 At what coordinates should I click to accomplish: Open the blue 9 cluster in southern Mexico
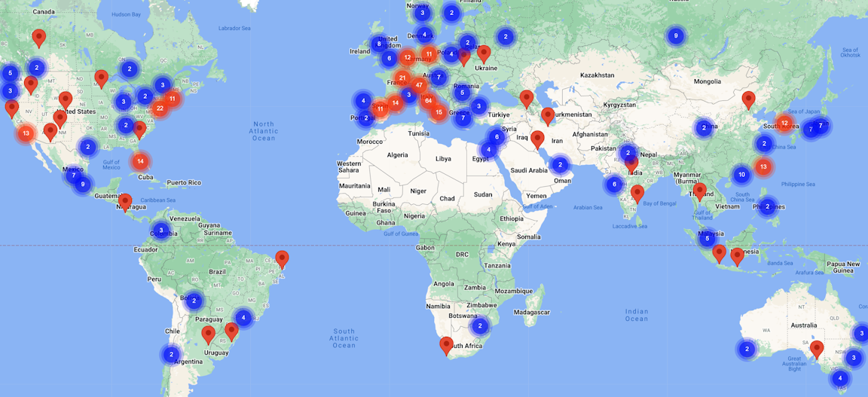coord(83,184)
